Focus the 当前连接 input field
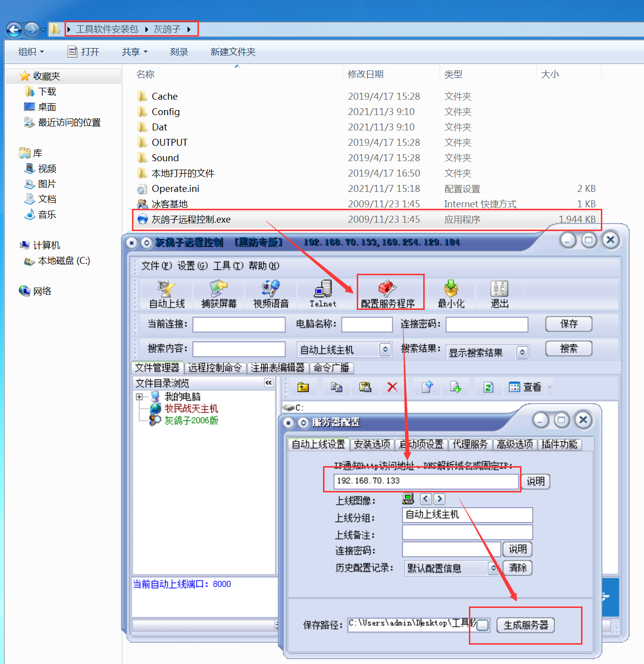The width and height of the screenshot is (644, 664). click(x=239, y=324)
